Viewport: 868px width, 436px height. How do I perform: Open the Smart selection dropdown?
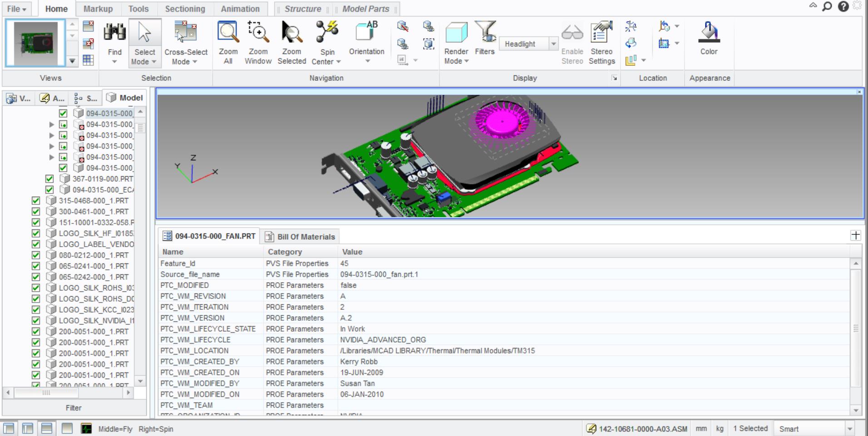(849, 429)
